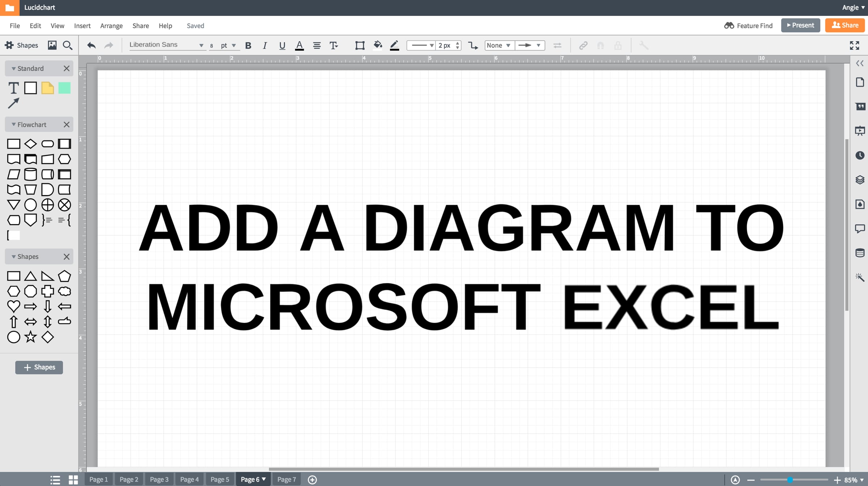Click the image insert icon in toolbar
Viewport: 868px width, 486px height.
(x=52, y=45)
